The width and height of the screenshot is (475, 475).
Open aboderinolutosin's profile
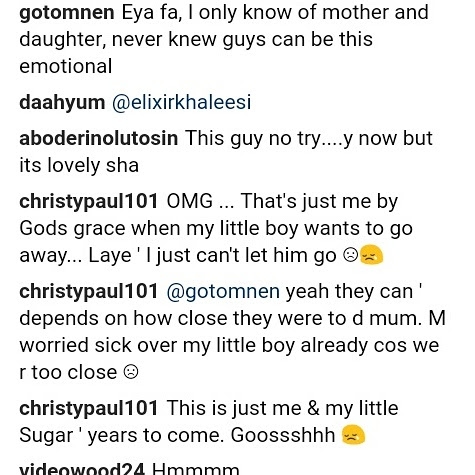point(99,138)
